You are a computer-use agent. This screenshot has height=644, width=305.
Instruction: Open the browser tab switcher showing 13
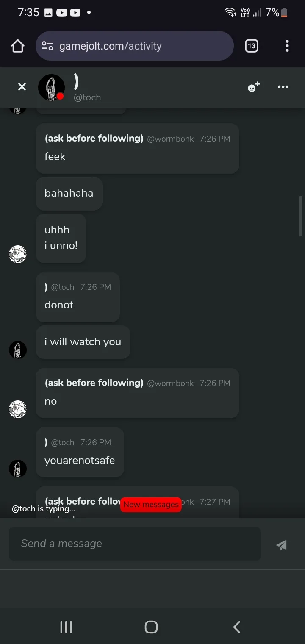tap(252, 46)
